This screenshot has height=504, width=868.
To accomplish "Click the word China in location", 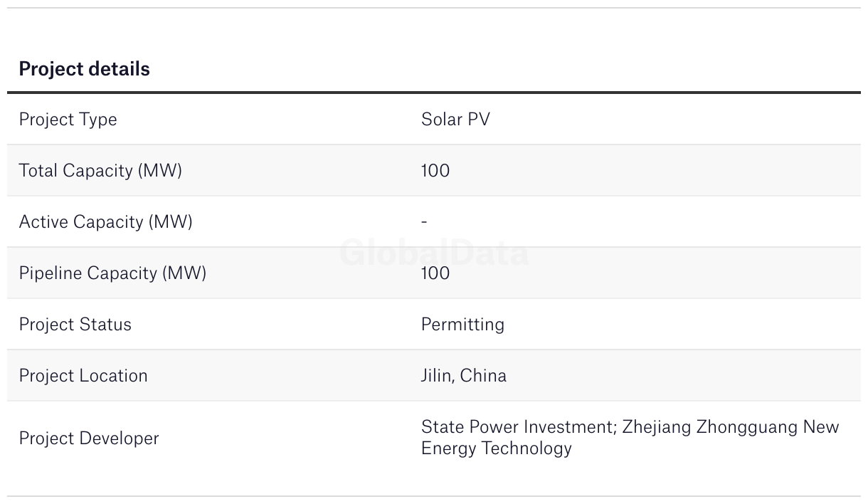I will 483,376.
